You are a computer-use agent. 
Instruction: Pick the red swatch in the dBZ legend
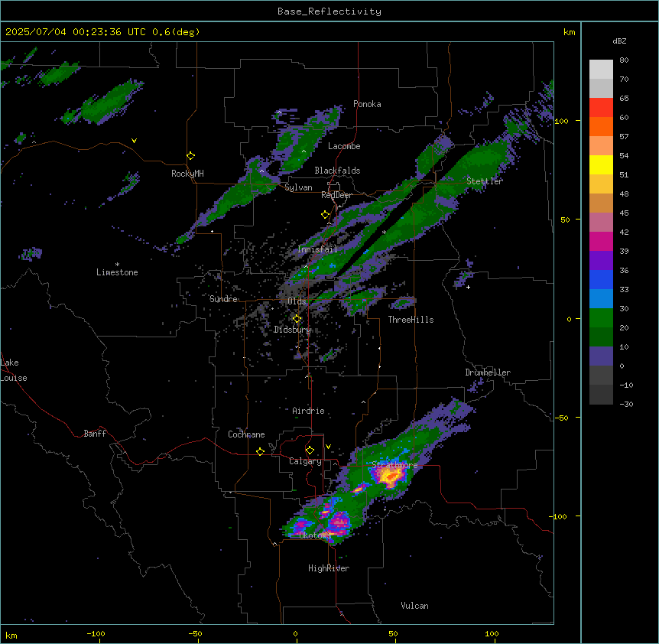coord(601,107)
